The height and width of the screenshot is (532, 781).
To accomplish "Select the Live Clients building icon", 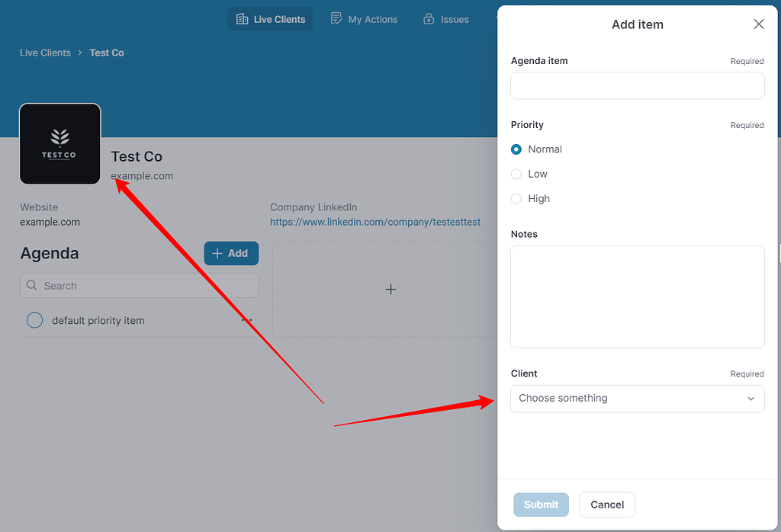I will (x=243, y=19).
